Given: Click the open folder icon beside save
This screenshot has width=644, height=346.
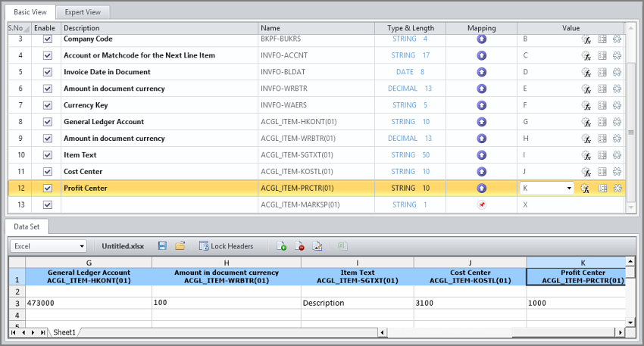Looking at the screenshot, I should tap(180, 246).
